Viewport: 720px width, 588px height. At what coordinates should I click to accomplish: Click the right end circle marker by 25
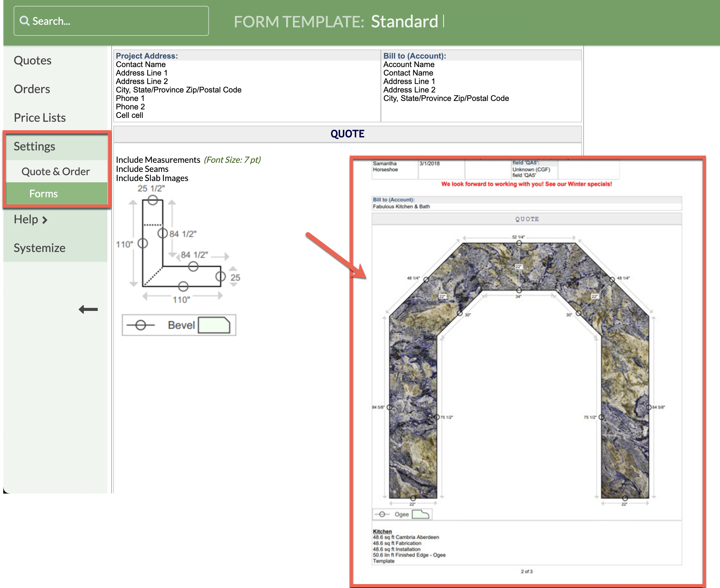pyautogui.click(x=220, y=276)
